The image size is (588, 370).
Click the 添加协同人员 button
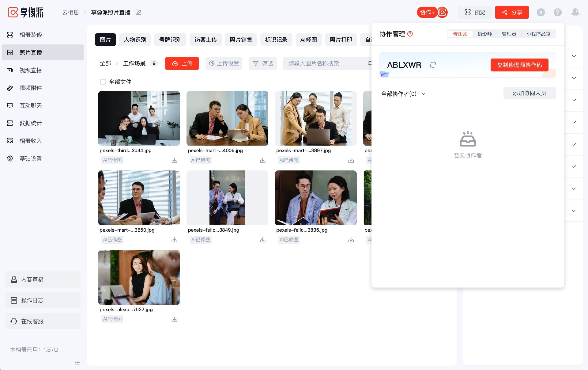click(x=529, y=93)
